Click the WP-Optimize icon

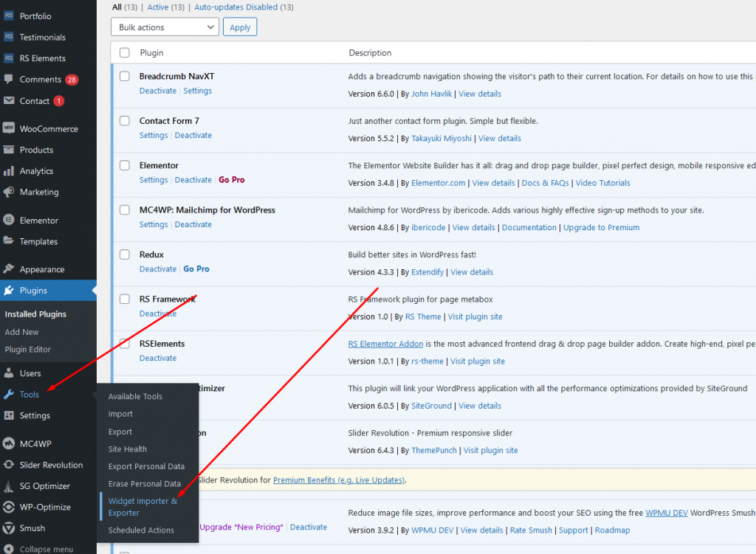pyautogui.click(x=9, y=507)
